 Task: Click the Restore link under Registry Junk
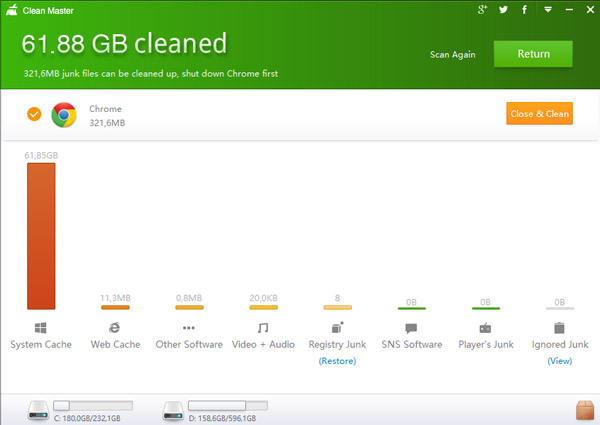point(338,361)
